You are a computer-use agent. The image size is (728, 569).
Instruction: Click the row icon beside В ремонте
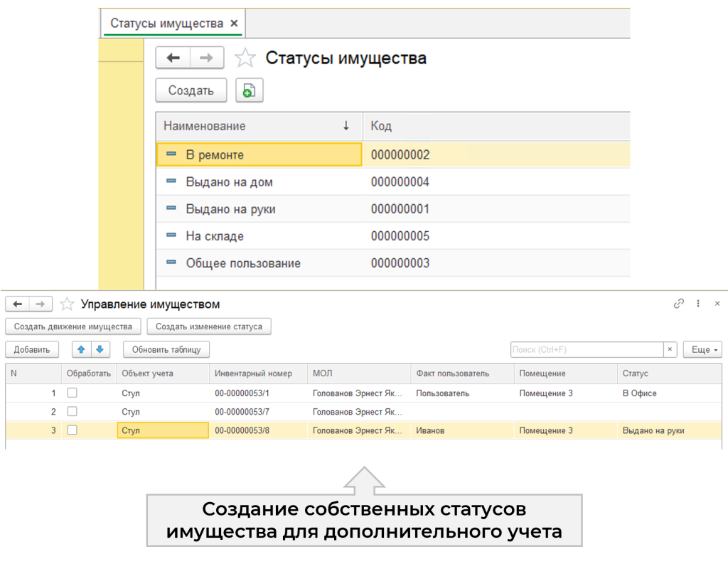[171, 154]
